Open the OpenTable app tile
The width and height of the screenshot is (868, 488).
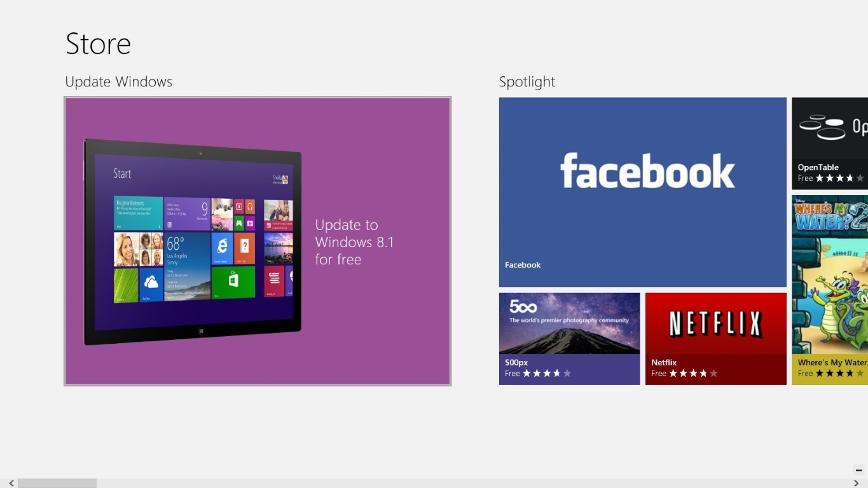[830, 144]
